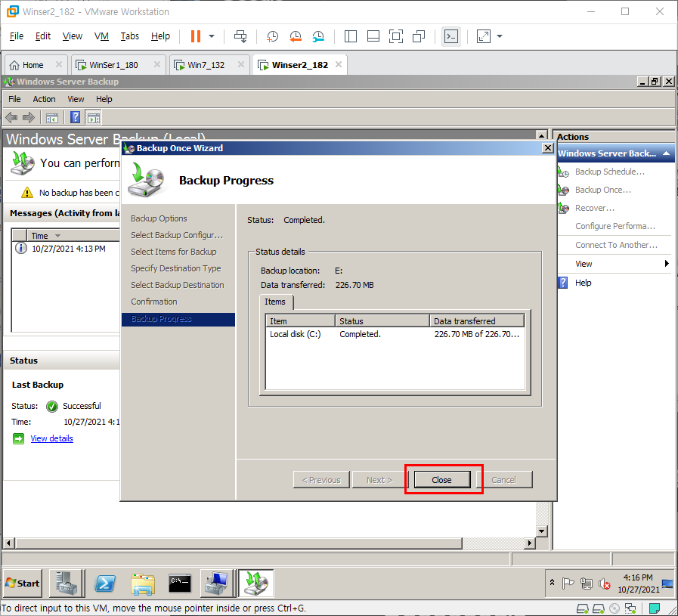678x616 pixels.
Task: Click the View details link
Action: coord(52,438)
